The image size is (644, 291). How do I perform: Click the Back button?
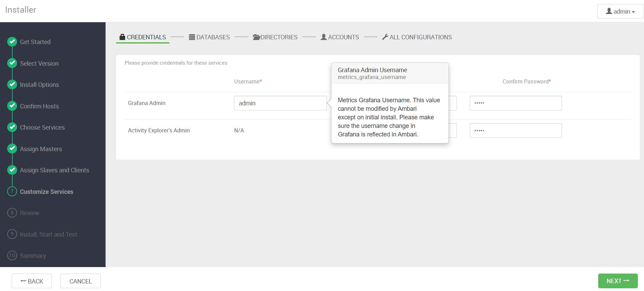click(x=32, y=281)
